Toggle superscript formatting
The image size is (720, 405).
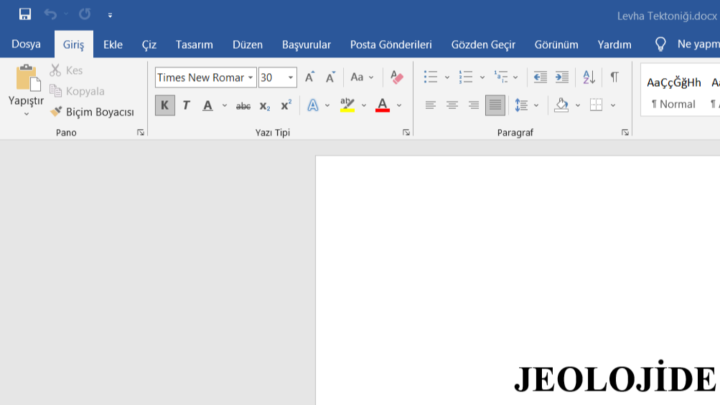tap(286, 106)
